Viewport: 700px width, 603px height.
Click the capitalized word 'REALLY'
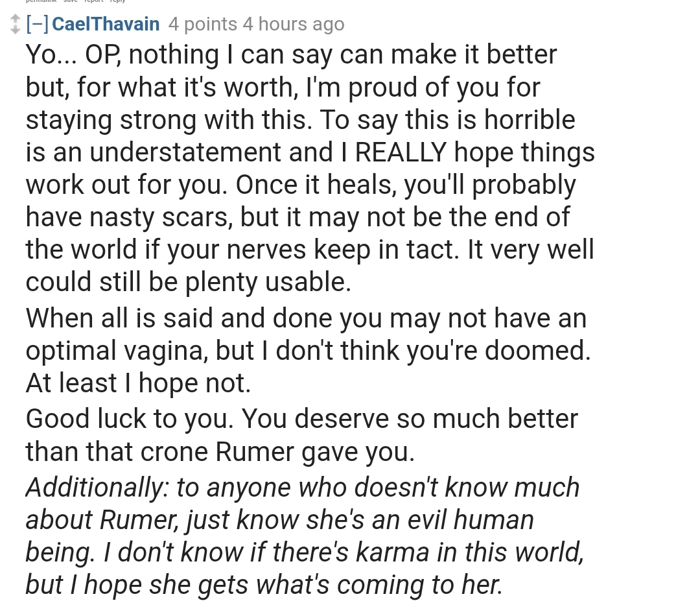(401, 152)
